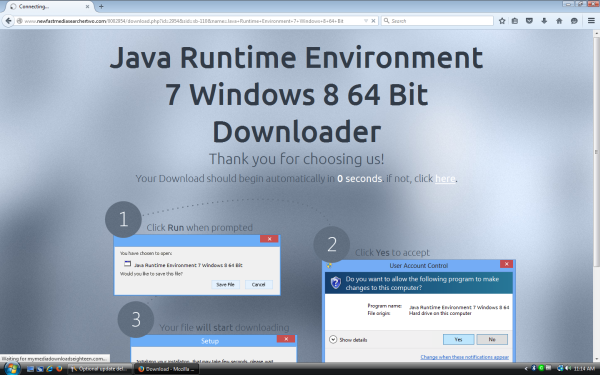Click 'Cancel' in the sample dialog
600x375 pixels.
[258, 284]
